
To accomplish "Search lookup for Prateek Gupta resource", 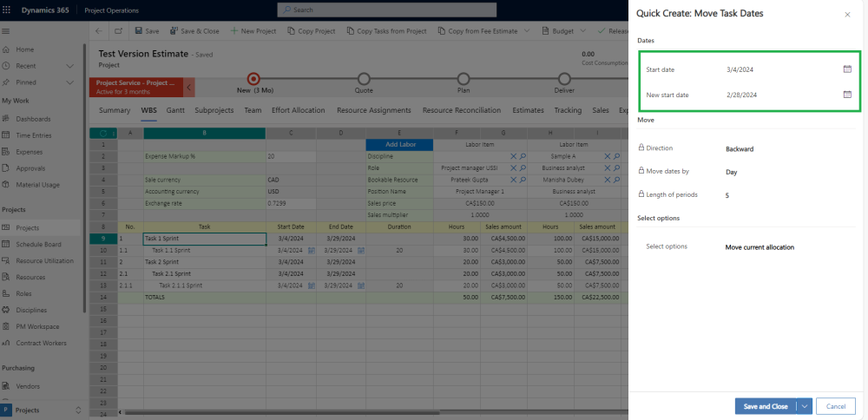I will (523, 180).
